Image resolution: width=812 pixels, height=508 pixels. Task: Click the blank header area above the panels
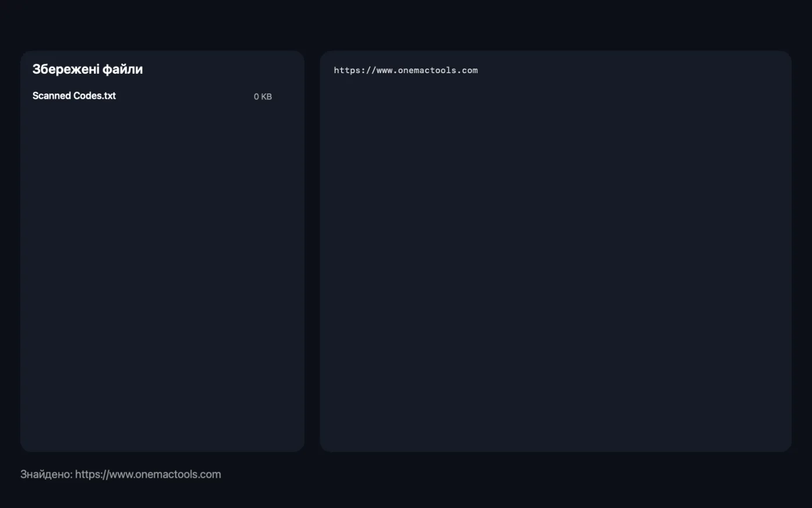[x=406, y=25]
